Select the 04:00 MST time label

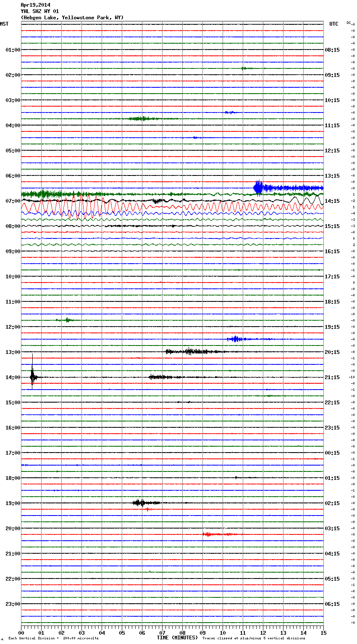(x=13, y=126)
